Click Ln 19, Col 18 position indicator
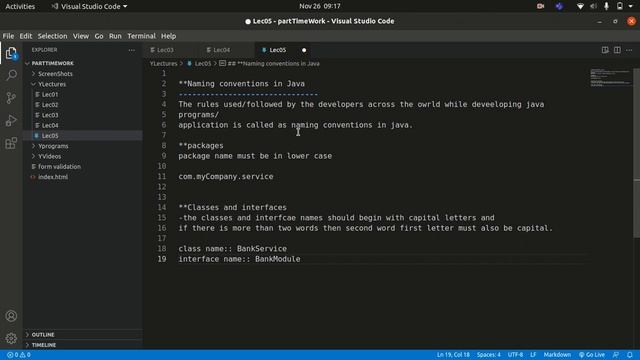640x360 pixels. (x=453, y=355)
